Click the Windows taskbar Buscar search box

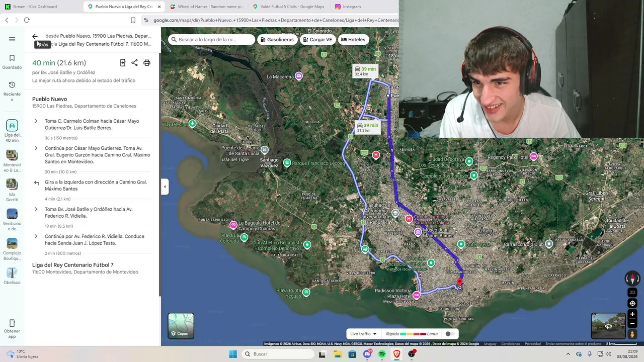pyautogui.click(x=278, y=354)
